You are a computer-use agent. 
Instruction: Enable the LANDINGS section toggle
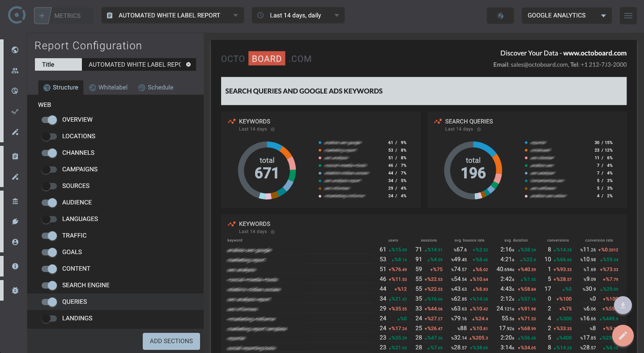49,319
